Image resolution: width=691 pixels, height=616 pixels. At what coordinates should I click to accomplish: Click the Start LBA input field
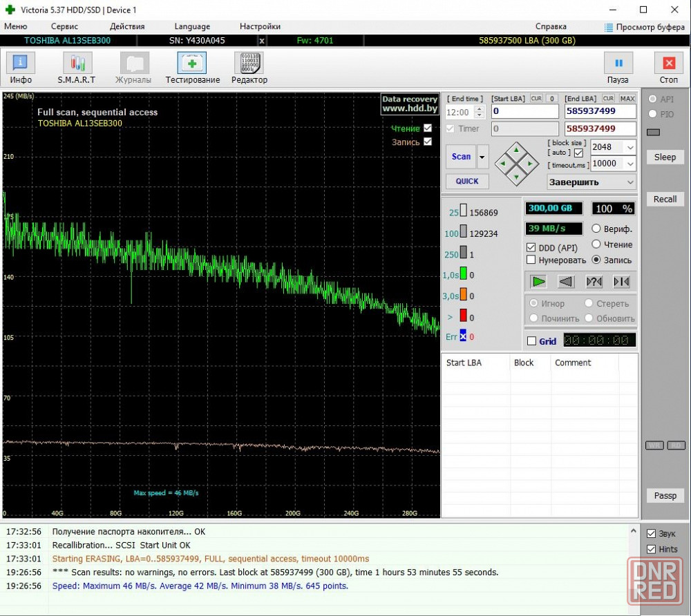tap(524, 111)
